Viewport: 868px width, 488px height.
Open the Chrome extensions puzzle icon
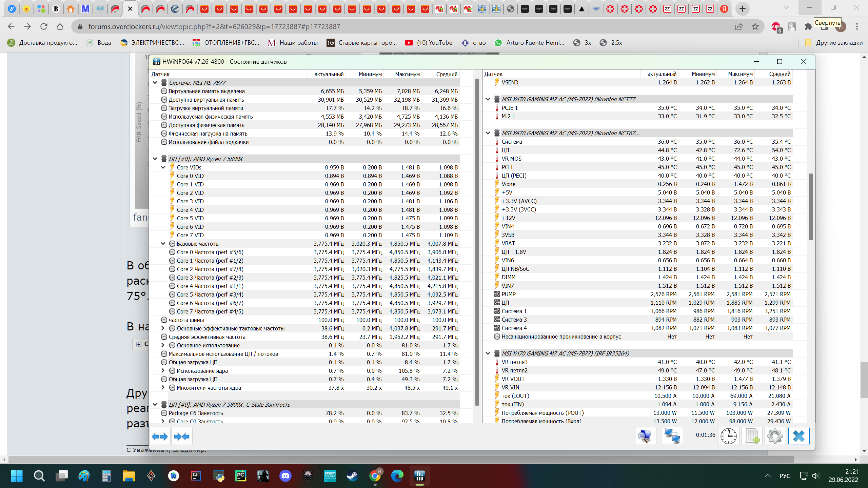point(808,26)
